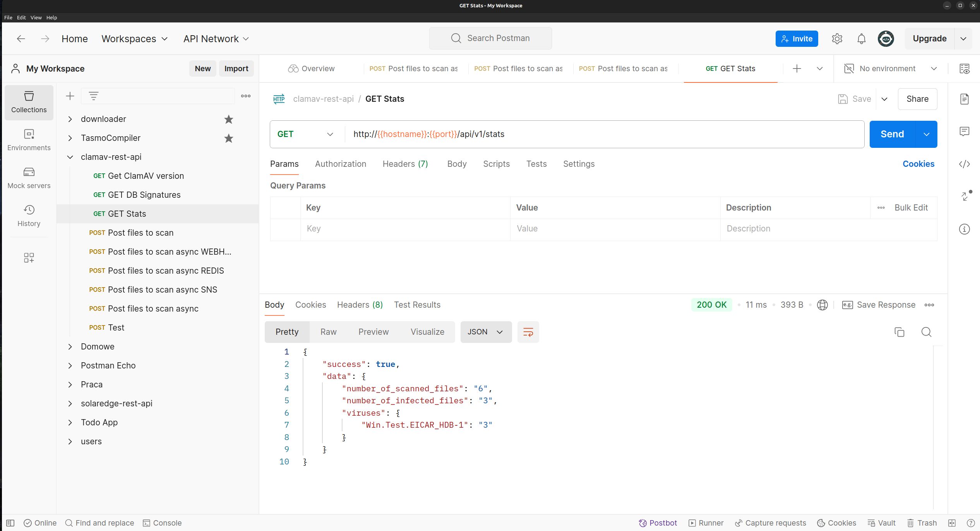Click the Send button
This screenshot has height=531, width=980.
coord(892,134)
